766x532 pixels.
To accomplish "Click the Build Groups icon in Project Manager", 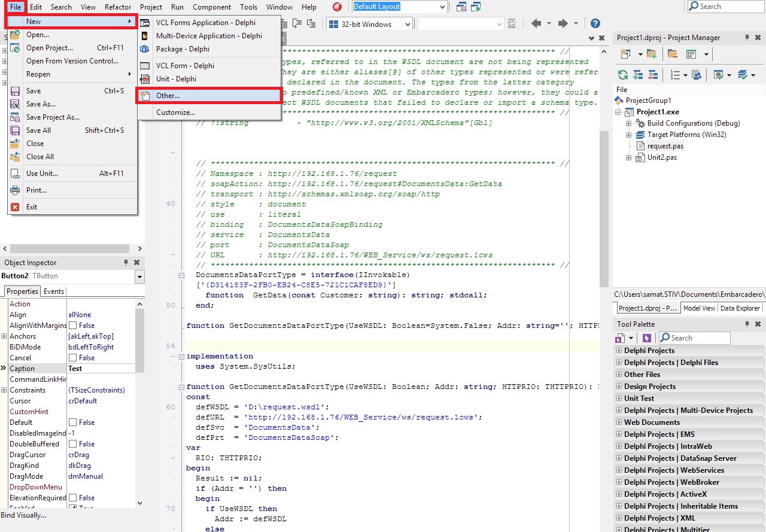I will coord(696,75).
